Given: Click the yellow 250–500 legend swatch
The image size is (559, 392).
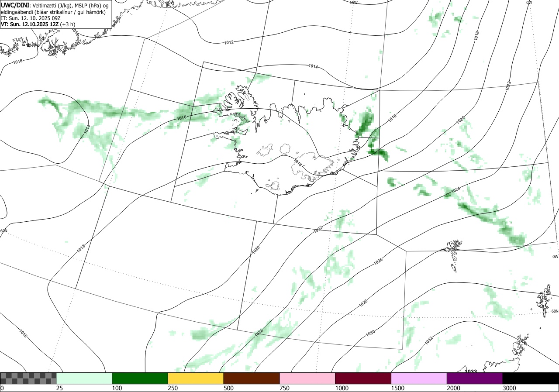Looking at the screenshot, I should (196, 378).
